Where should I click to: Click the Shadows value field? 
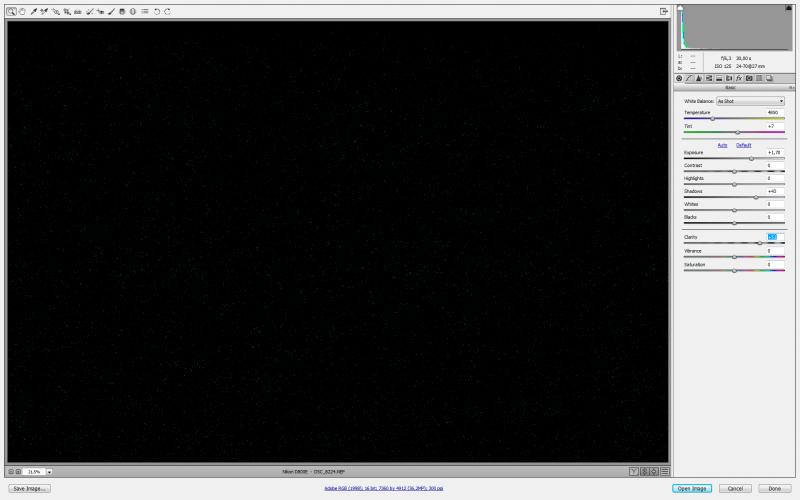point(774,191)
